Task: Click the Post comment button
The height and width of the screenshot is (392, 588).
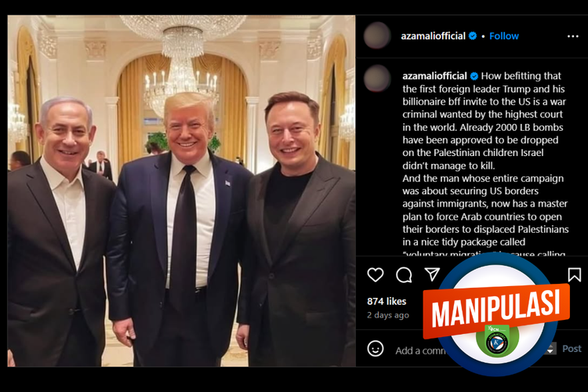Action: pyautogui.click(x=572, y=349)
